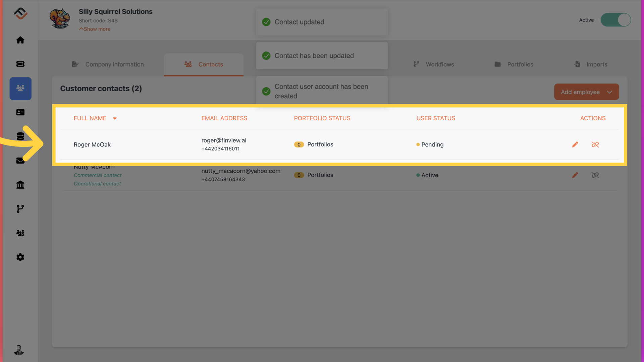Click the Operational contact label

coord(97,184)
